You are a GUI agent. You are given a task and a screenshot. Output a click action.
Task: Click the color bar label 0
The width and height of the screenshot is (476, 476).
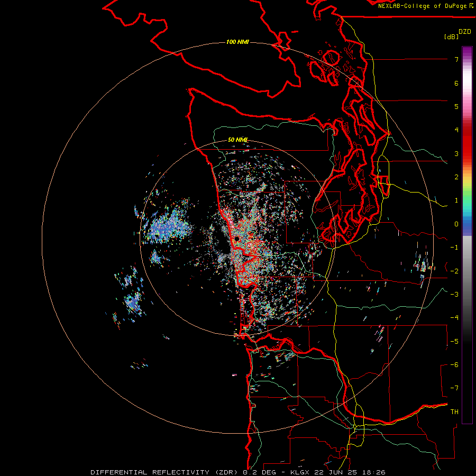456,224
